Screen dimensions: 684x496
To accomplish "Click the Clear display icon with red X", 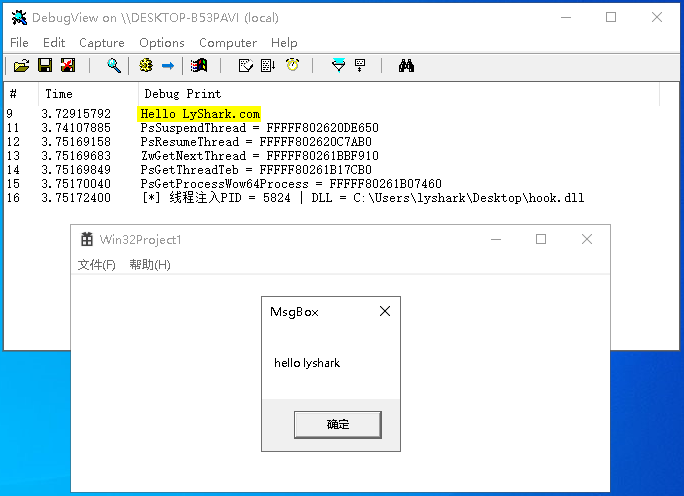I will [68, 66].
